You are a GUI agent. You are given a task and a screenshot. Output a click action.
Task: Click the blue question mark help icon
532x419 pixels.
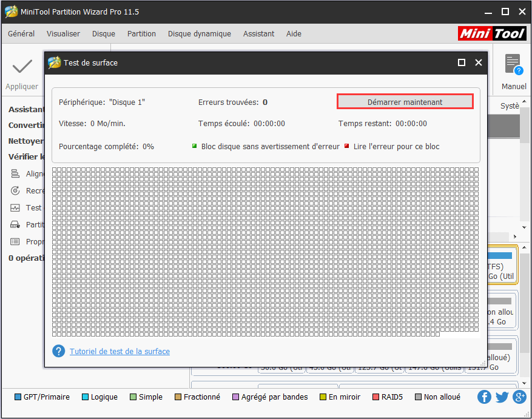[59, 351]
